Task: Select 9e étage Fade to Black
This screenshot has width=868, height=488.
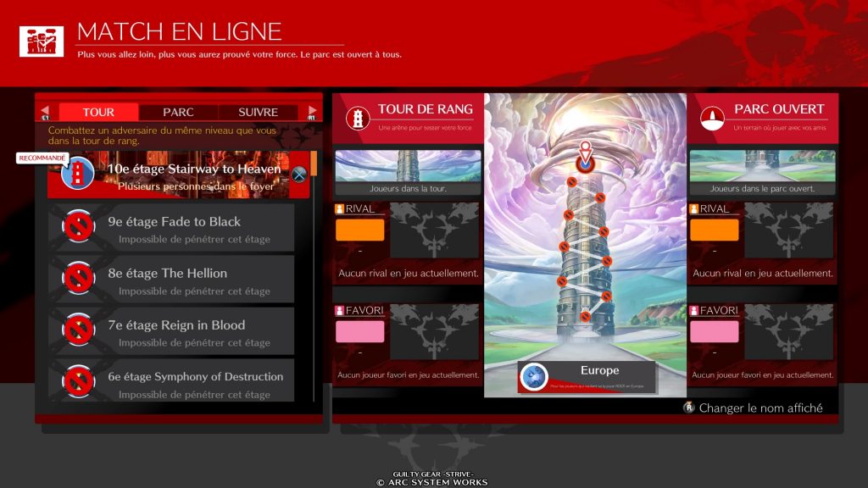Action: pos(171,227)
